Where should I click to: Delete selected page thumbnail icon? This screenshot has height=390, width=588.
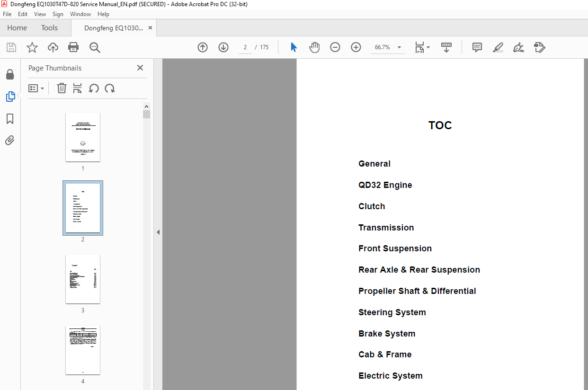point(62,89)
